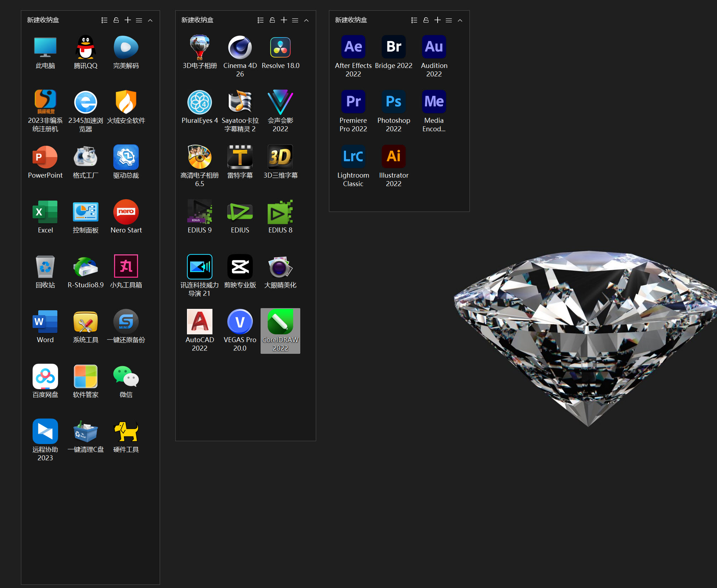Click plus button on first 收纳盒
717x588 pixels.
tap(128, 20)
